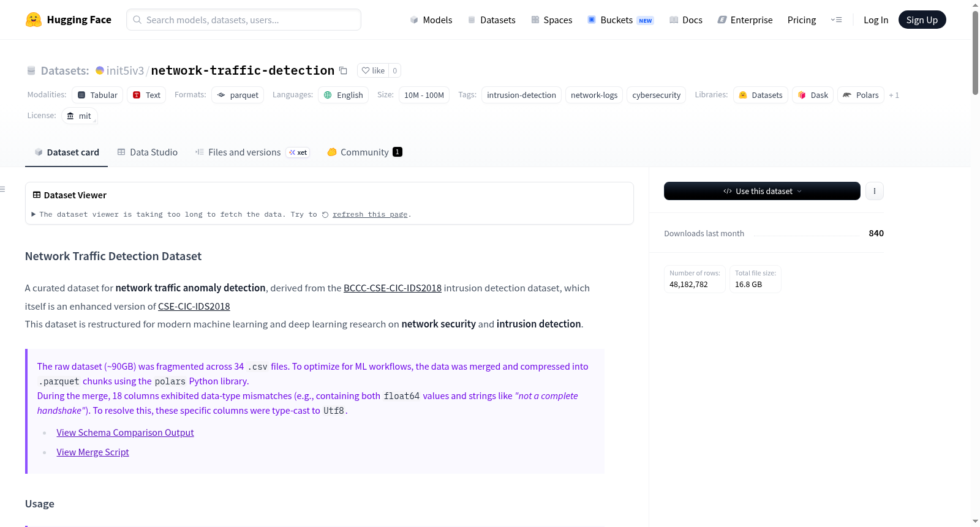Expand the additional navigation menu icon

[836, 20]
